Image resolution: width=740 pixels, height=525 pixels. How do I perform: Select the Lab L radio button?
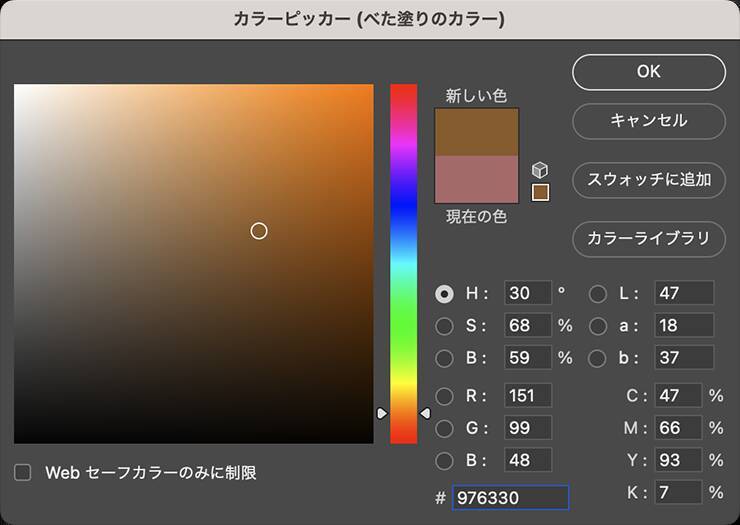point(598,294)
